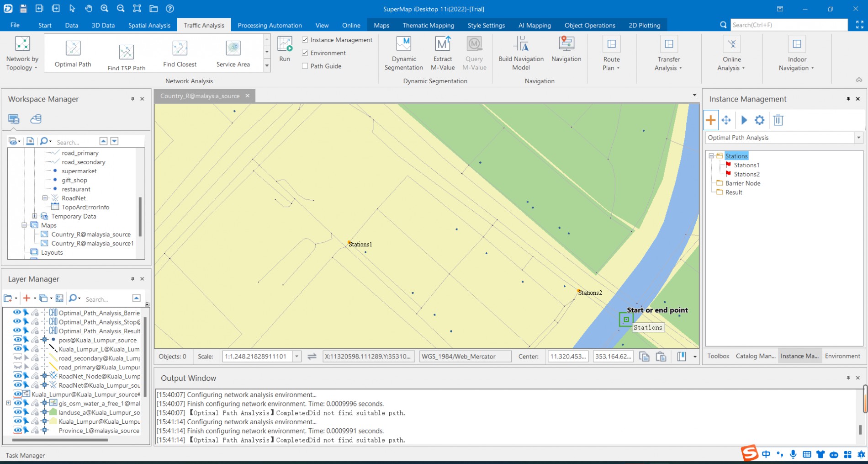Open the Spatial Analysis ribbon tab

[149, 25]
